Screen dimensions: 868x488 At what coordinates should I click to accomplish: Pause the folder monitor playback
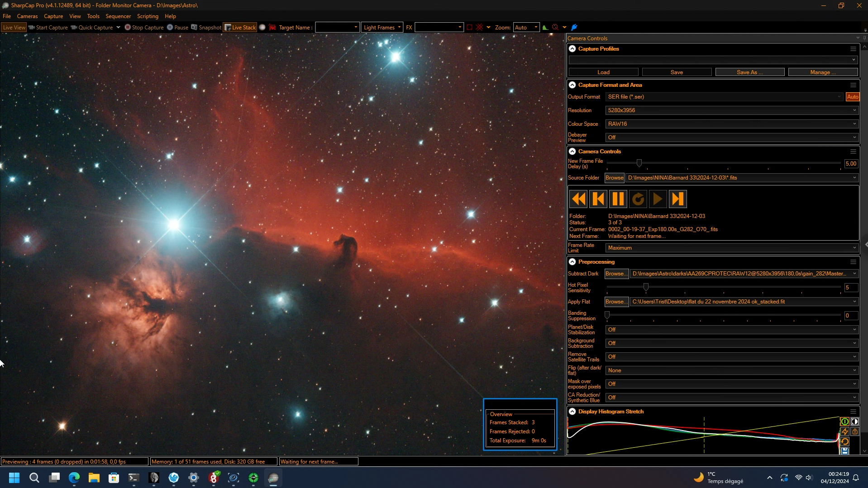point(618,199)
